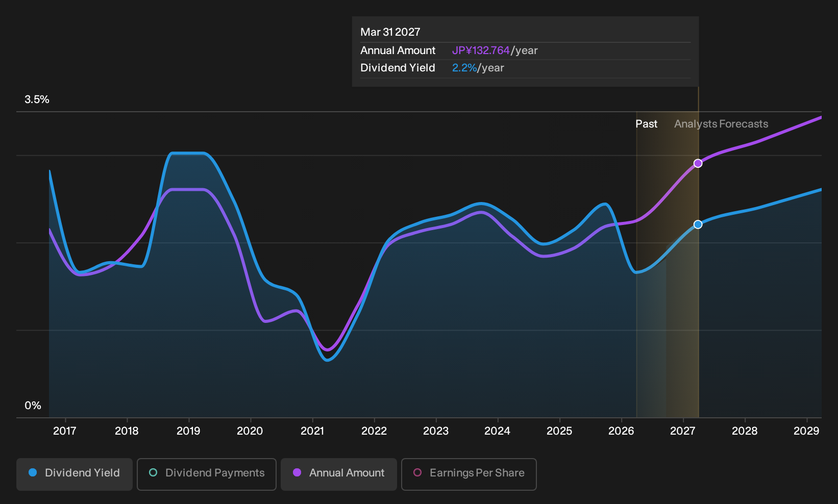Click the Past region label

coord(646,124)
